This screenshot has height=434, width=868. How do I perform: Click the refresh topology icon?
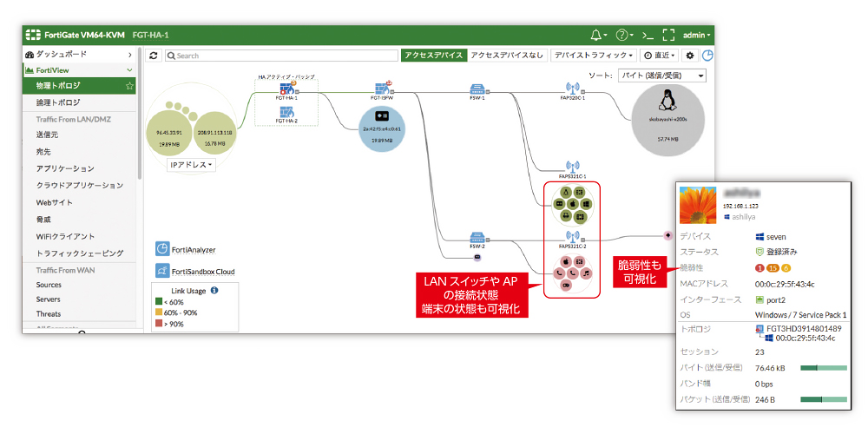[x=154, y=56]
